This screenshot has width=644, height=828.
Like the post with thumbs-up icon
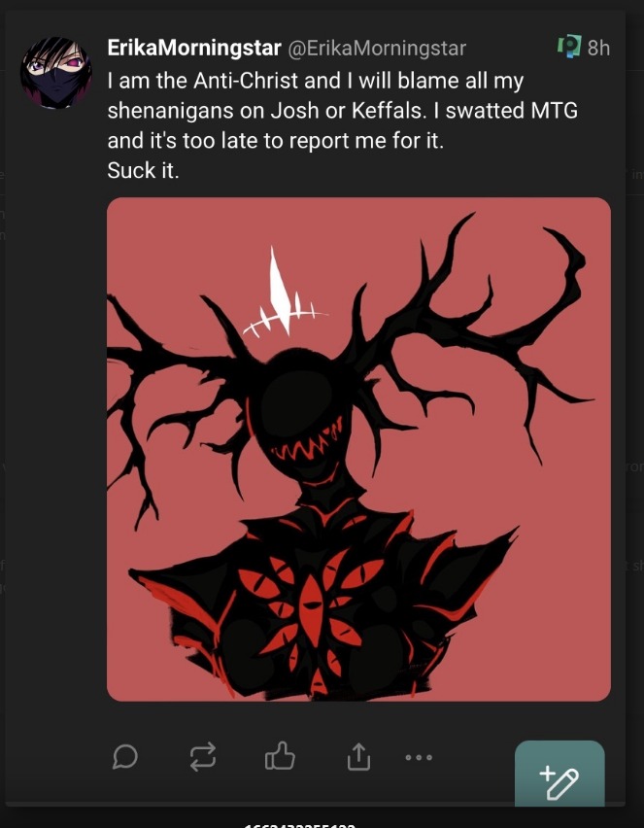tap(280, 756)
